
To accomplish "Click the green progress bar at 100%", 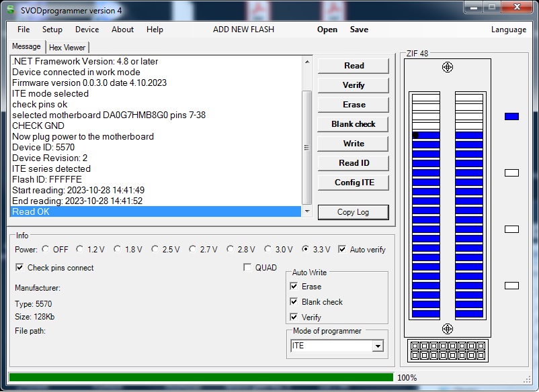I will point(201,378).
